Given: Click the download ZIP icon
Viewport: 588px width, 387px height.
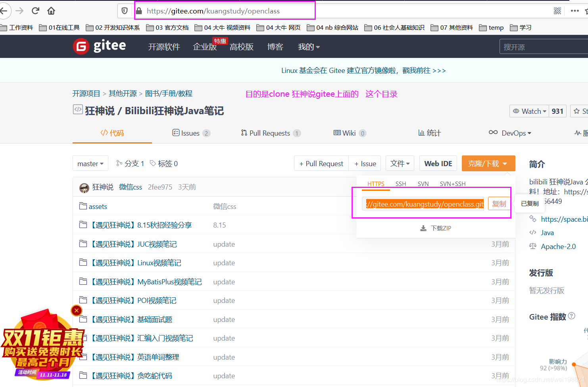Looking at the screenshot, I should pyautogui.click(x=423, y=228).
